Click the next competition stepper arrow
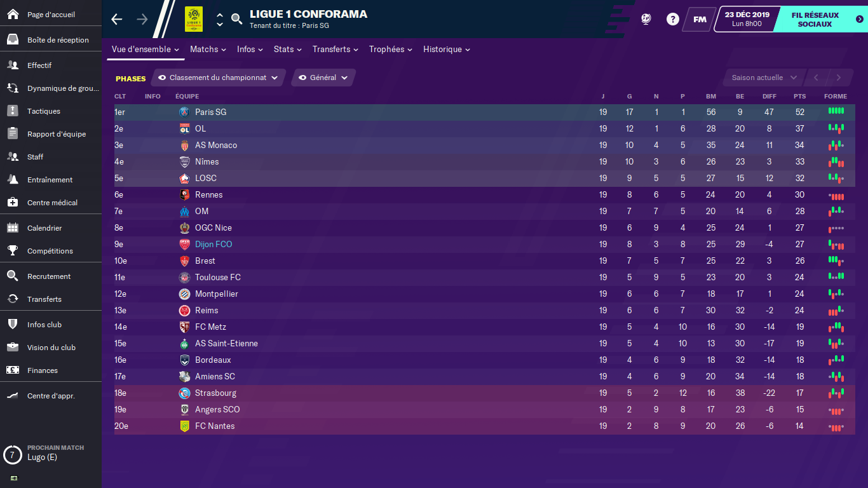 pyautogui.click(x=220, y=24)
